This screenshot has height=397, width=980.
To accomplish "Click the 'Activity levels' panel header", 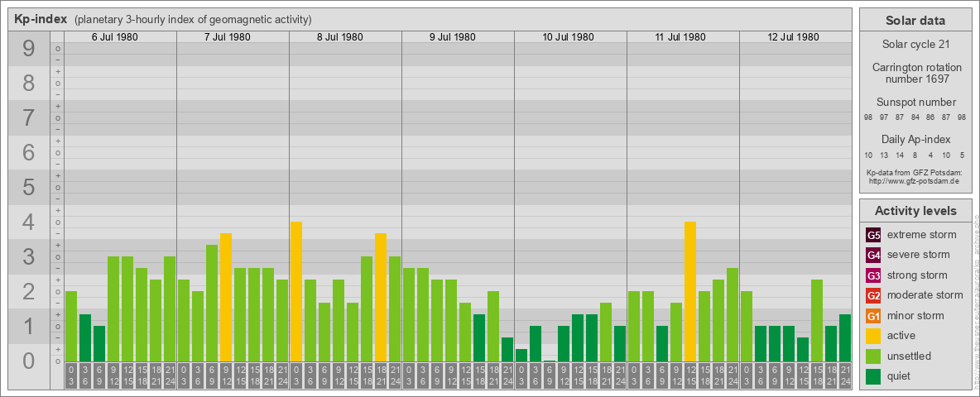I will point(915,211).
